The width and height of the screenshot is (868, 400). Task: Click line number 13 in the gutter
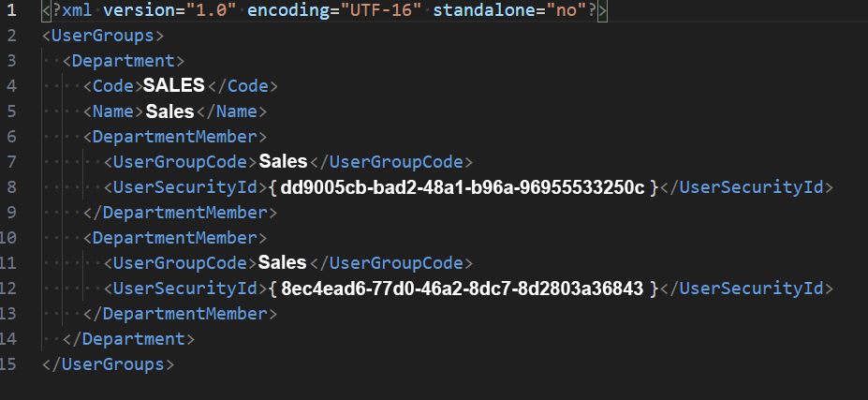(x=11, y=313)
